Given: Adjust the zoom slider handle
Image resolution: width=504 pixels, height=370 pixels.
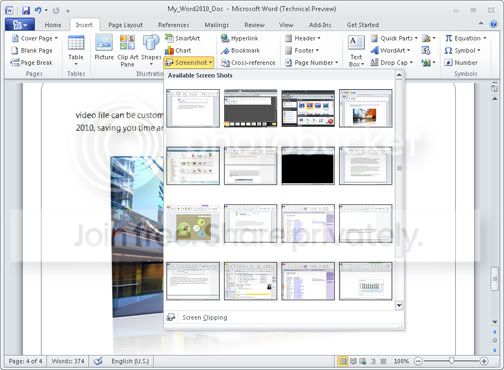Looking at the screenshot, I should click(451, 361).
